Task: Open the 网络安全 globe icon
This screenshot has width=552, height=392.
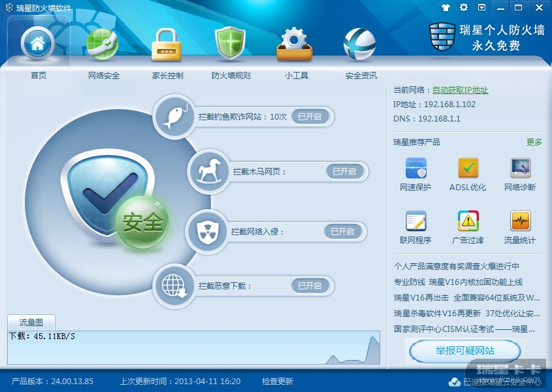Action: point(102,44)
